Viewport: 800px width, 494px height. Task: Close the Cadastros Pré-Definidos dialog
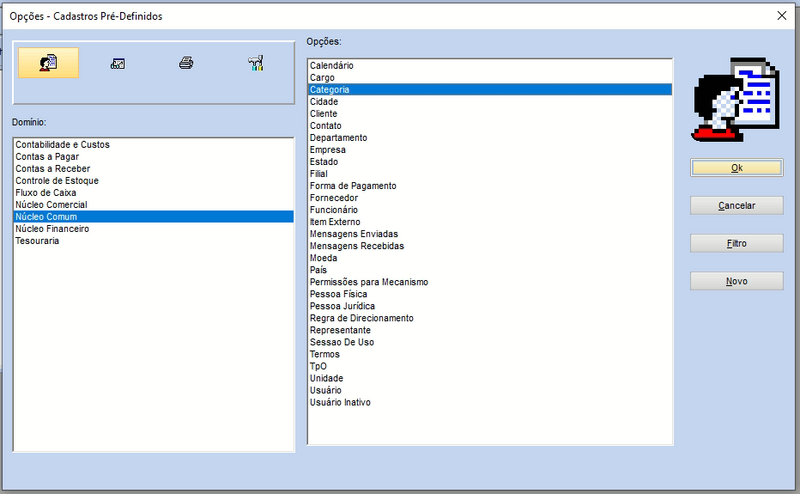point(782,16)
